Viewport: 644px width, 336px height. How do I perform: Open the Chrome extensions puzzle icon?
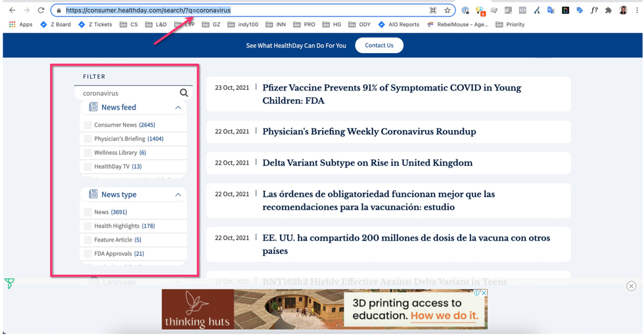609,10
